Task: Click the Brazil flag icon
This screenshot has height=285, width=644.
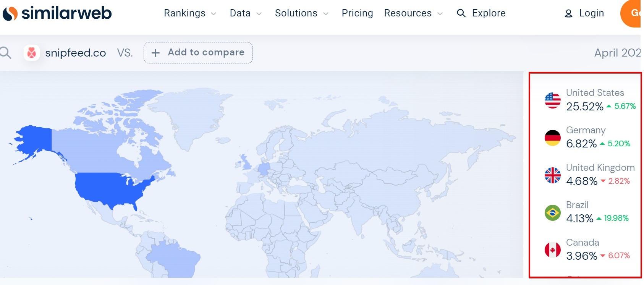Action: 553,213
